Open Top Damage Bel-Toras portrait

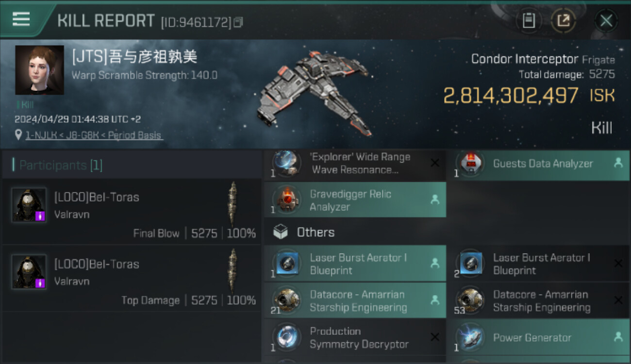coord(29,272)
